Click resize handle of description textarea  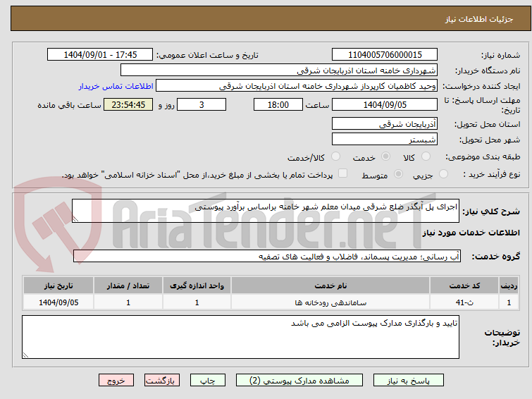75,219
